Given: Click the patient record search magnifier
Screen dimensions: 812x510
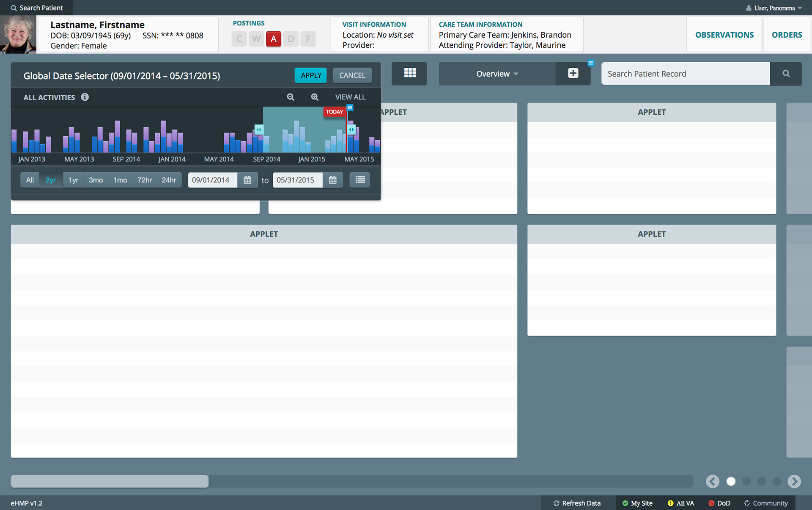Looking at the screenshot, I should tap(786, 74).
